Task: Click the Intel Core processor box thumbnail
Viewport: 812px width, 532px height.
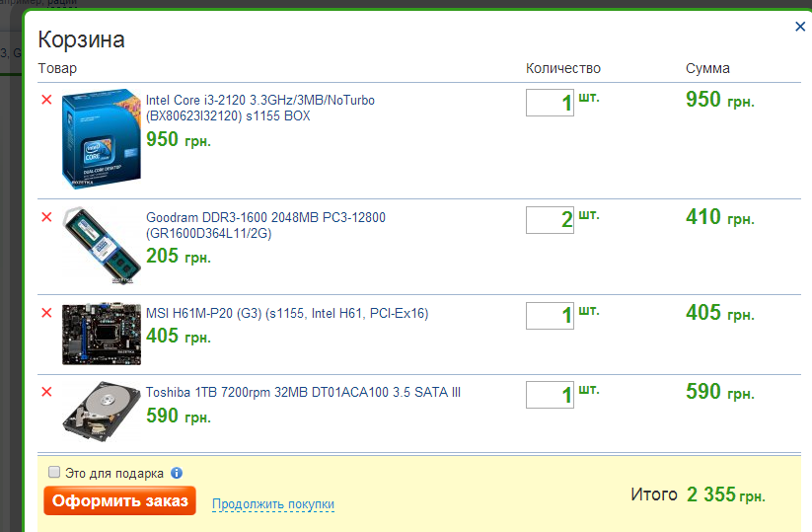Action: pyautogui.click(x=102, y=139)
